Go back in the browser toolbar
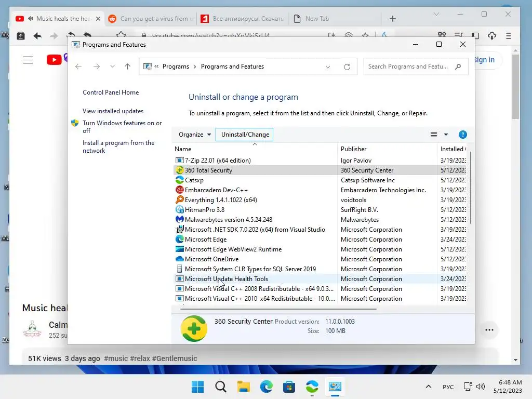This screenshot has width=532, height=399. pyautogui.click(x=37, y=36)
